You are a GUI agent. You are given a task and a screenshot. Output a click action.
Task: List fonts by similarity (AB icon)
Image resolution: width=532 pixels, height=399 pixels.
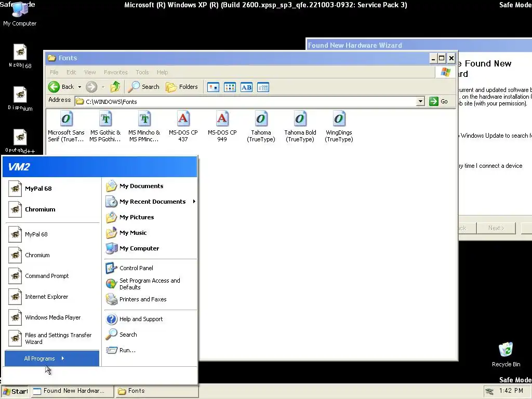pos(246,87)
